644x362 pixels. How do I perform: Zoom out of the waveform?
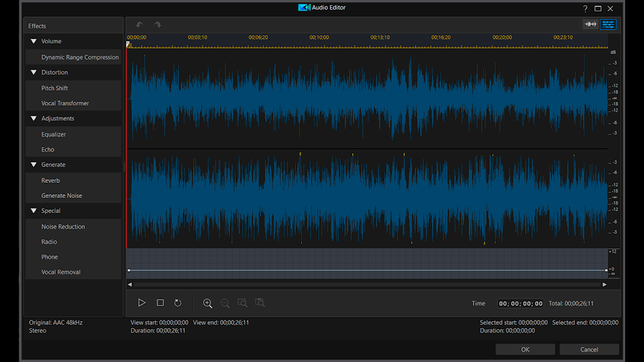225,303
